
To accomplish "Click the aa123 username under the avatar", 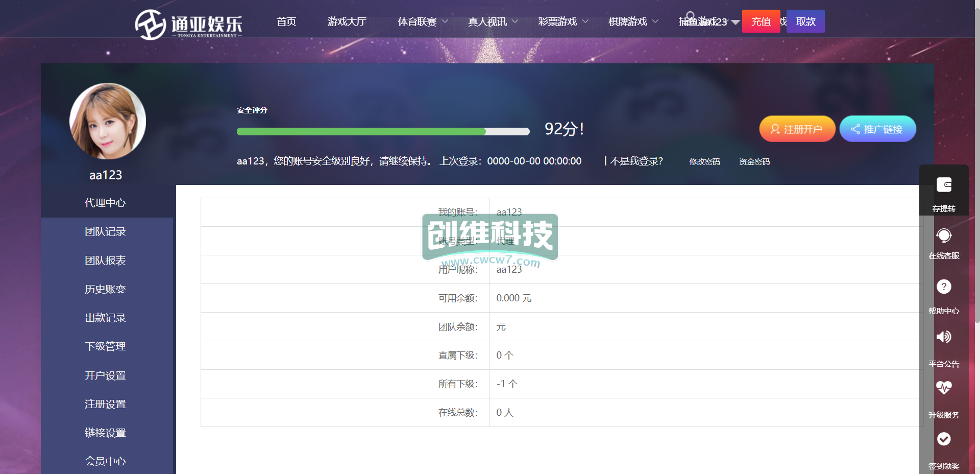I will point(106,175).
